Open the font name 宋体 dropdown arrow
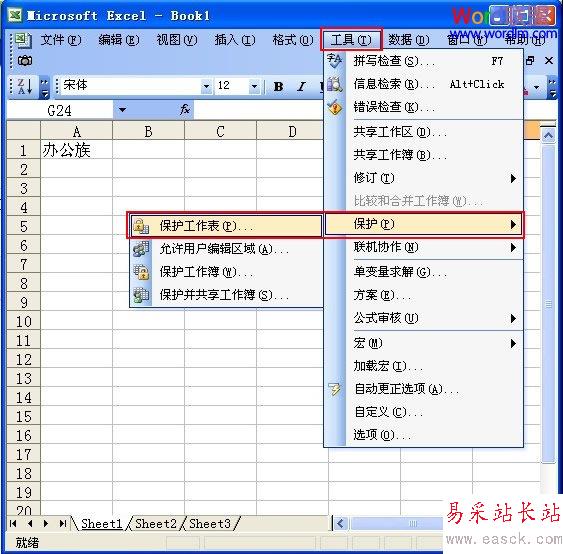This screenshot has width=563, height=554. [206, 86]
